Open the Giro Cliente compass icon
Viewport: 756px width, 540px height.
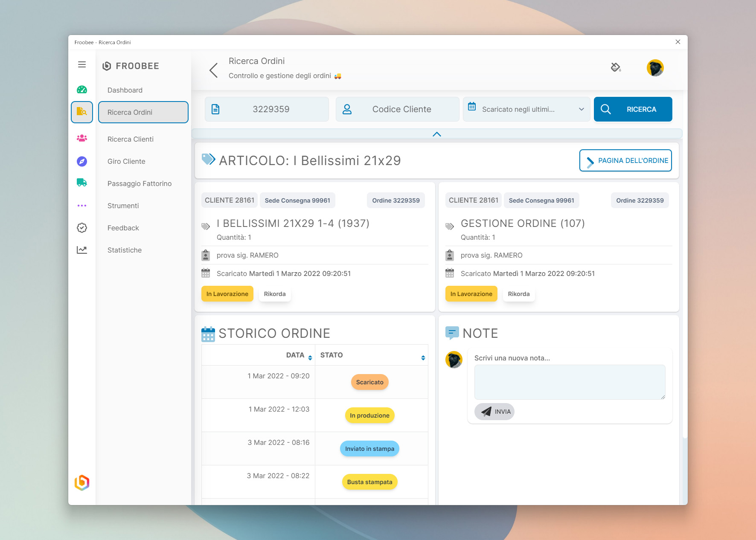[x=82, y=161]
